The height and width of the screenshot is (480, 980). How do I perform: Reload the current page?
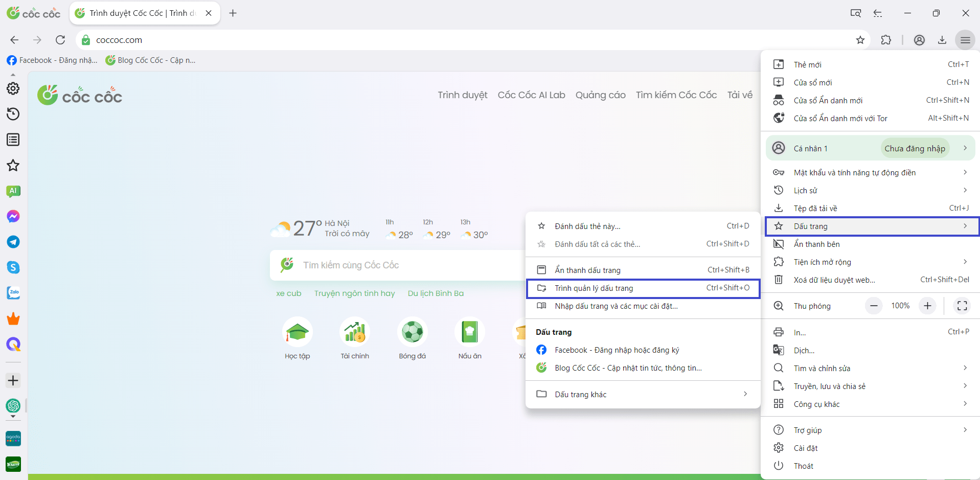[60, 40]
